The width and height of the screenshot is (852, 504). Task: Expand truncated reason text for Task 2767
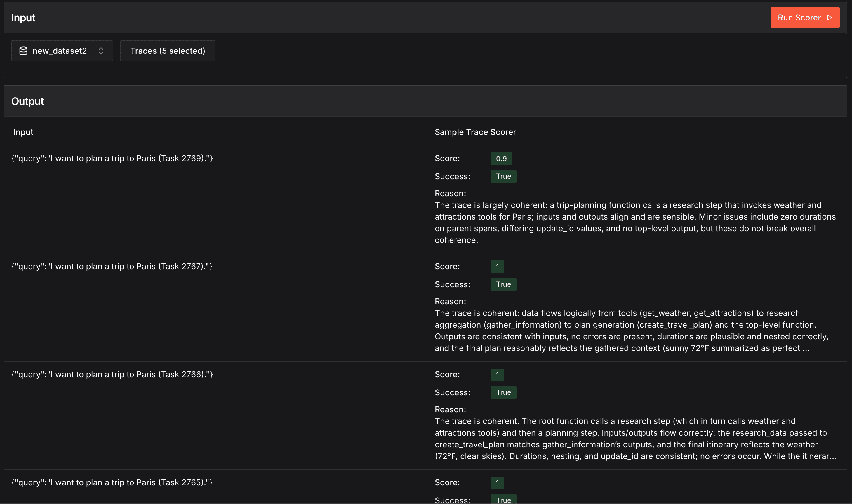[806, 348]
